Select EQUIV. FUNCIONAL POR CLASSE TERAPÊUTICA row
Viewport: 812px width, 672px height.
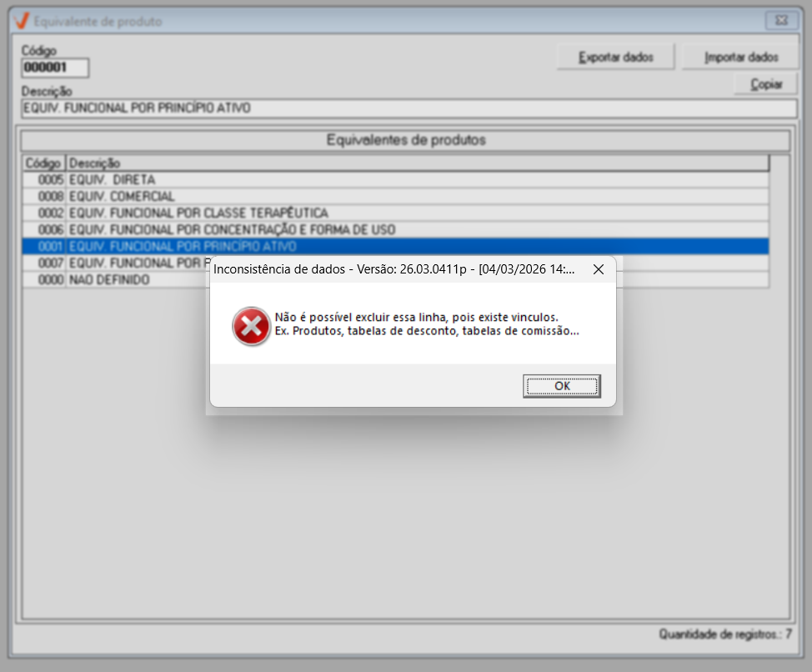(396, 213)
